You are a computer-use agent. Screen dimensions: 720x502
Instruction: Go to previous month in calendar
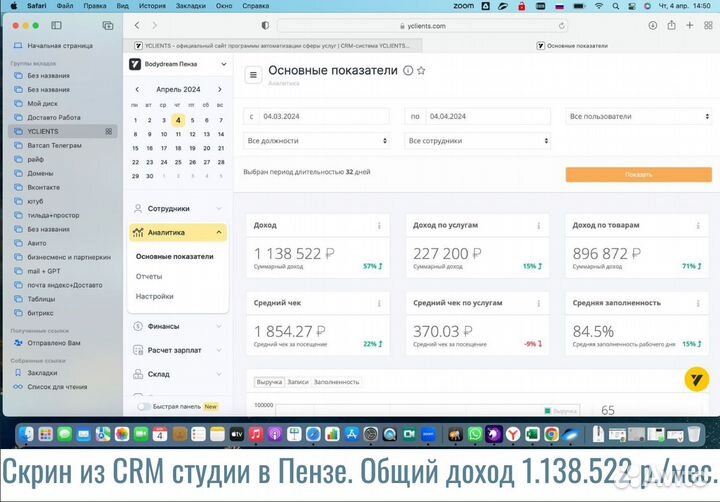(137, 89)
